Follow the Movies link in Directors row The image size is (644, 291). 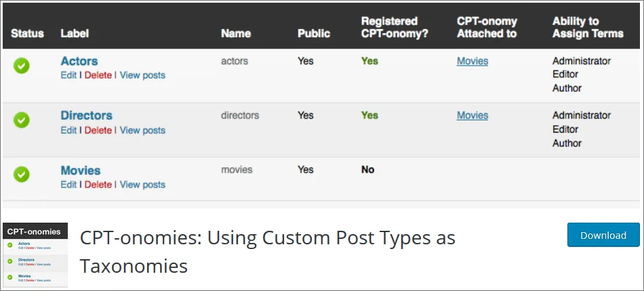[x=472, y=116]
